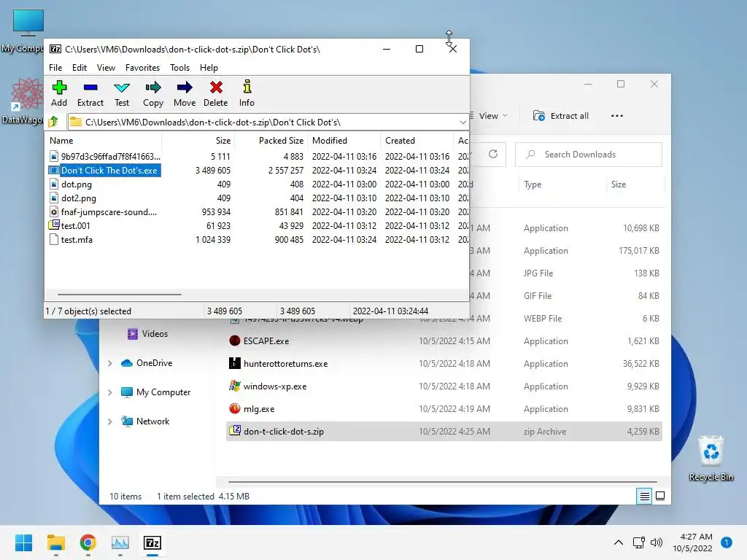Click the test.001 archive icon
Image resolution: width=747 pixels, height=560 pixels.
[x=54, y=225]
